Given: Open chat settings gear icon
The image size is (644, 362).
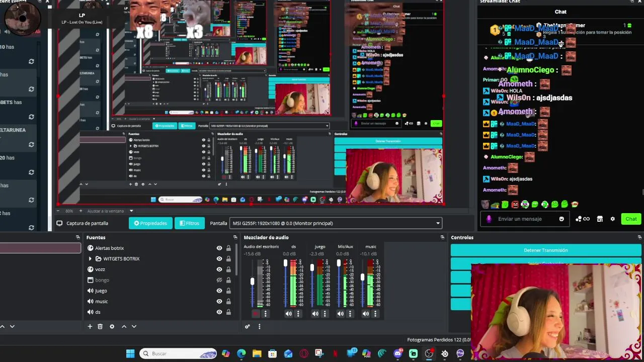Looking at the screenshot, I should pyautogui.click(x=612, y=219).
